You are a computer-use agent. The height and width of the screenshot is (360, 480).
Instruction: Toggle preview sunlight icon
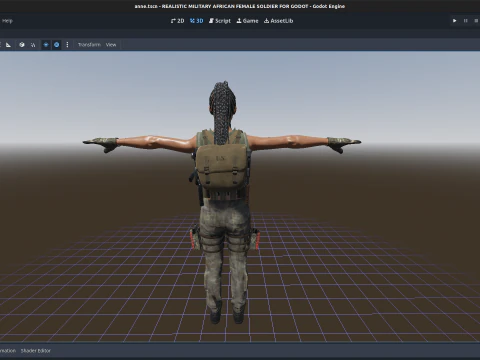coord(46,45)
